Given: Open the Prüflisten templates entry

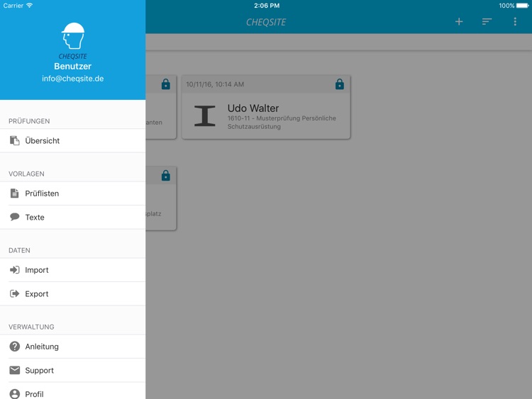Looking at the screenshot, I should point(72,193).
